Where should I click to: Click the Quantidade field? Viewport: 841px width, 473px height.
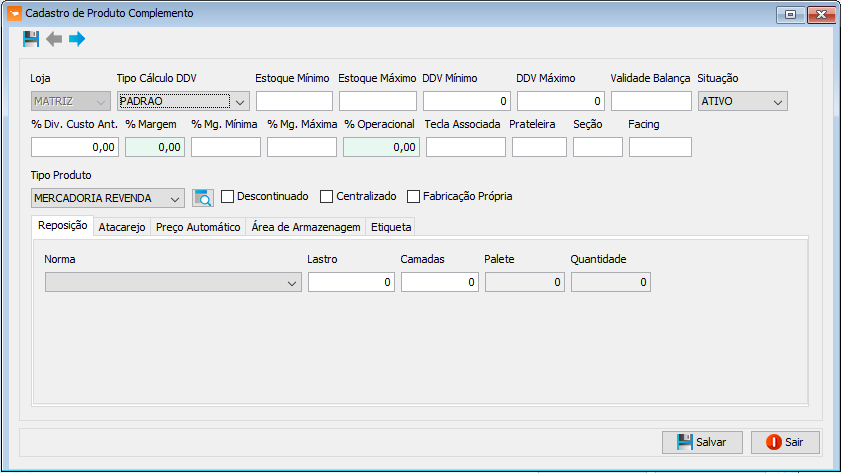click(x=611, y=283)
